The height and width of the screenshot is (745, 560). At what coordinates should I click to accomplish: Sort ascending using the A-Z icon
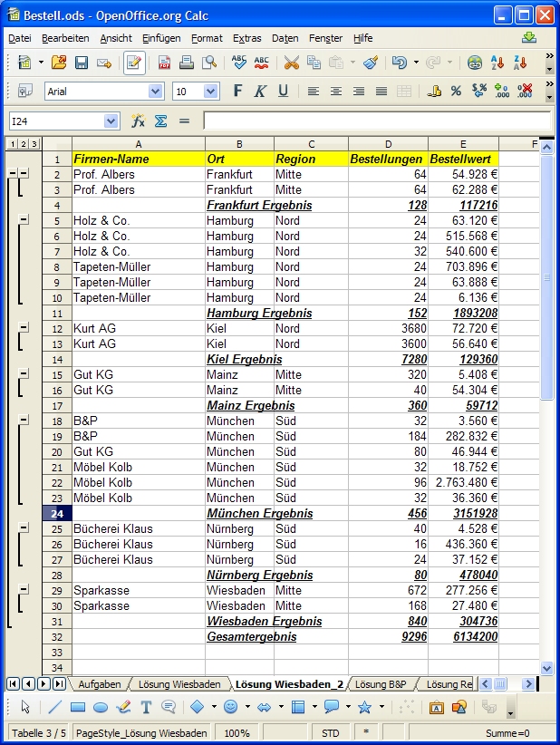[497, 63]
